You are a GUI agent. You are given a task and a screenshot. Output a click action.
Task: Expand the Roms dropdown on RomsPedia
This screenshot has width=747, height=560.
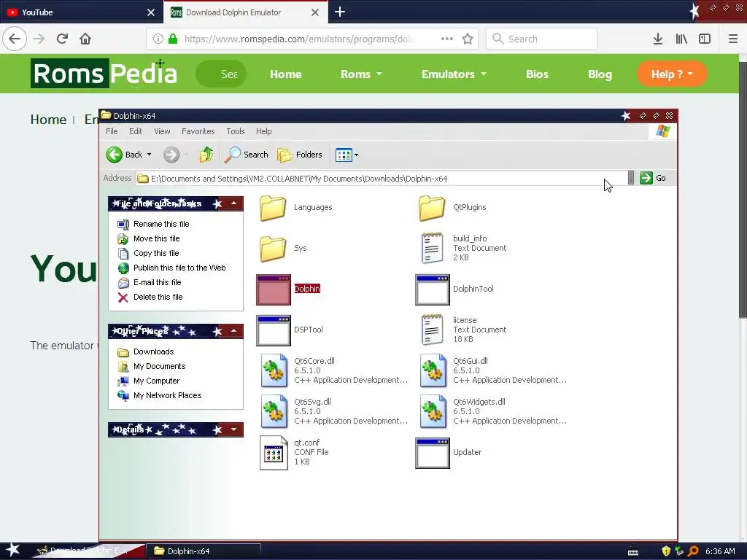[362, 74]
